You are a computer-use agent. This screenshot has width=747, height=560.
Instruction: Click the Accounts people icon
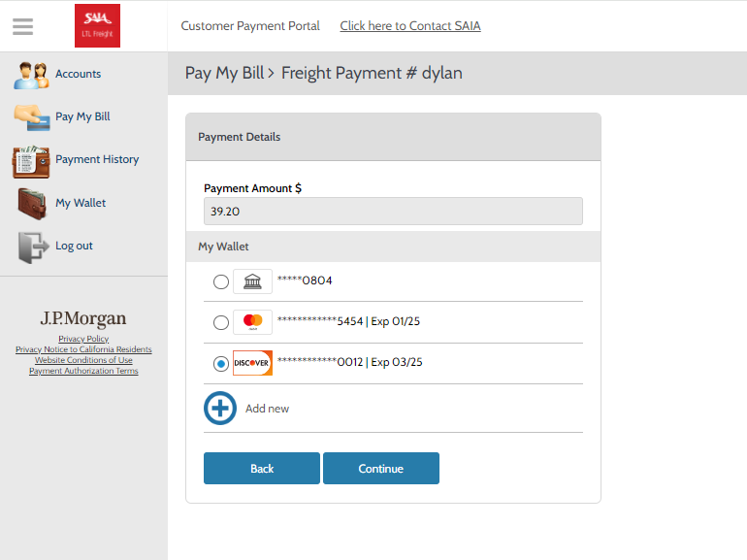click(31, 75)
